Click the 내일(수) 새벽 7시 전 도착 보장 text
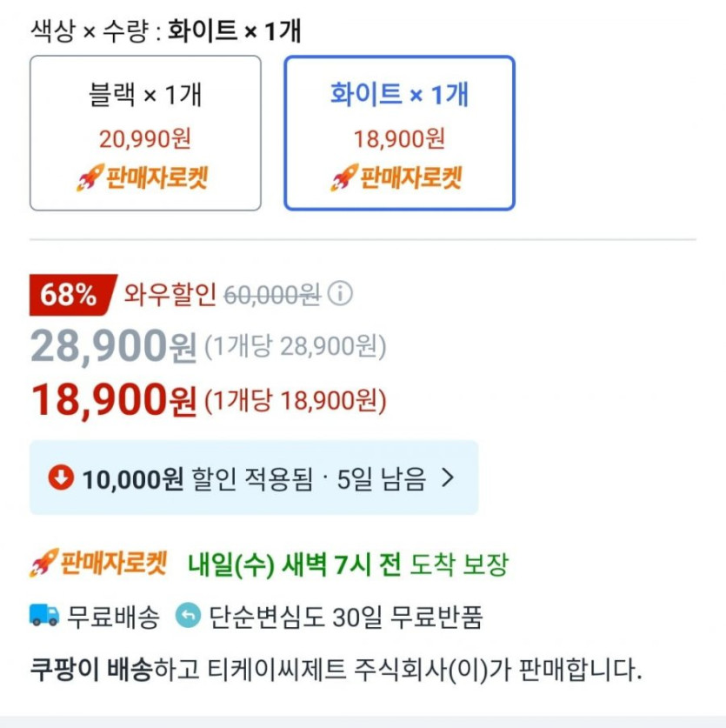 (x=348, y=564)
